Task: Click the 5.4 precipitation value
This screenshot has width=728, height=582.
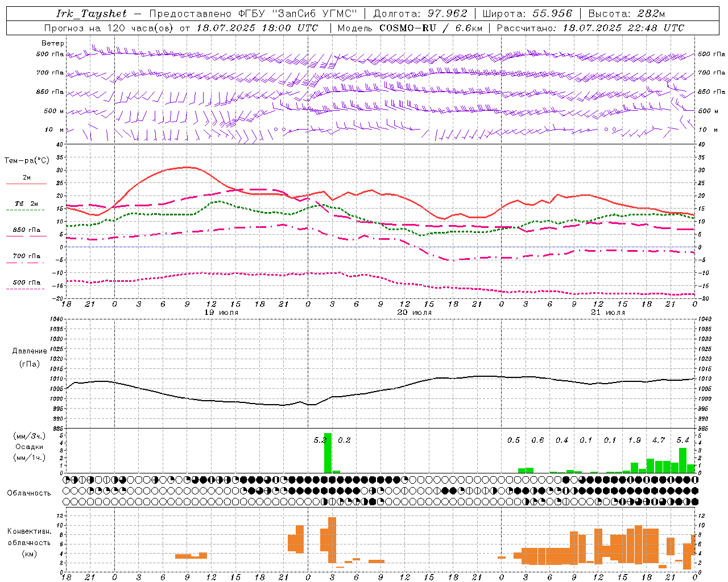Action: coord(683,440)
